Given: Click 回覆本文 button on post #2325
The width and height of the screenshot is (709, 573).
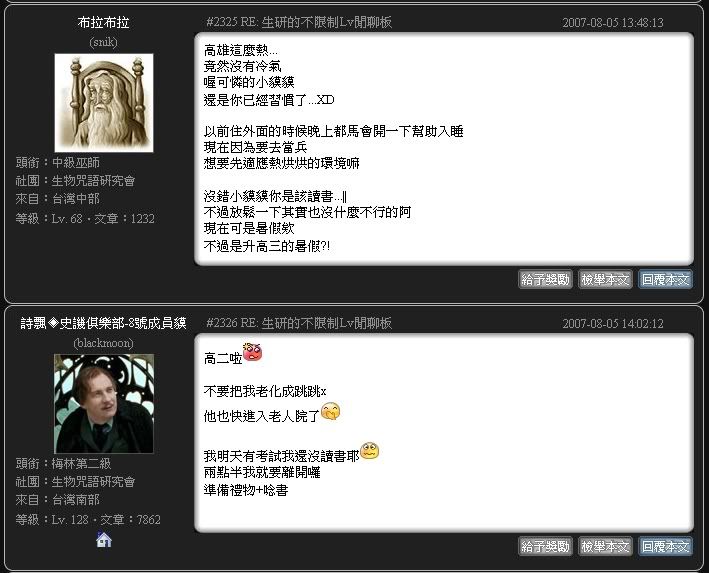Looking at the screenshot, I should (x=665, y=279).
